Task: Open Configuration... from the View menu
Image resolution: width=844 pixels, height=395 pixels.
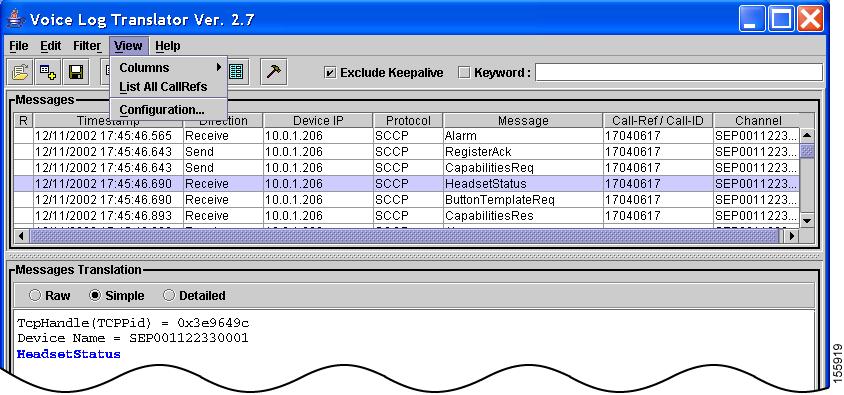Action: [x=169, y=110]
